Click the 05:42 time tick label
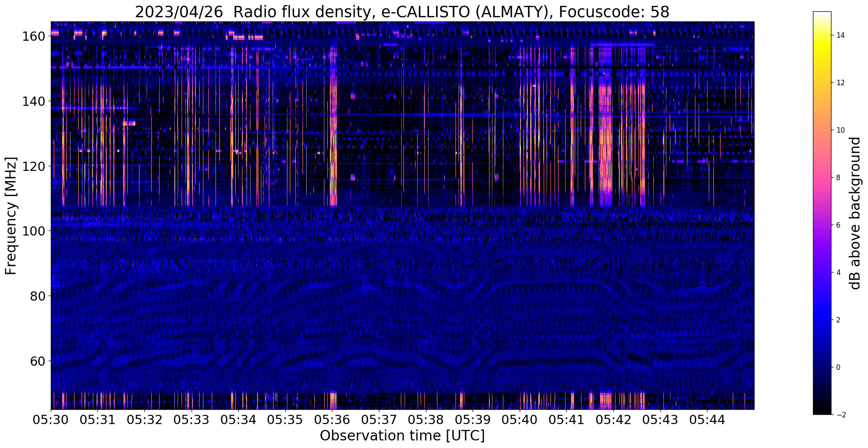868x448 pixels. pyautogui.click(x=614, y=420)
